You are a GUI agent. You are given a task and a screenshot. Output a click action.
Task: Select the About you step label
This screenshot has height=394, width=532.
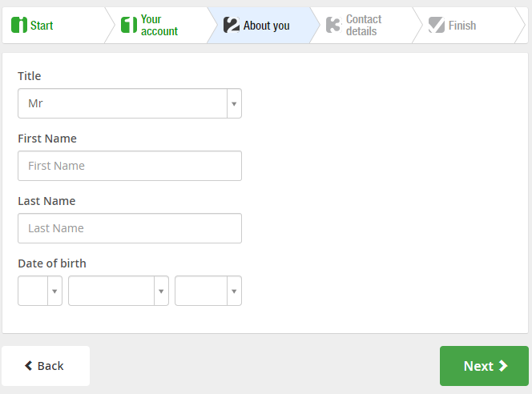coord(266,26)
